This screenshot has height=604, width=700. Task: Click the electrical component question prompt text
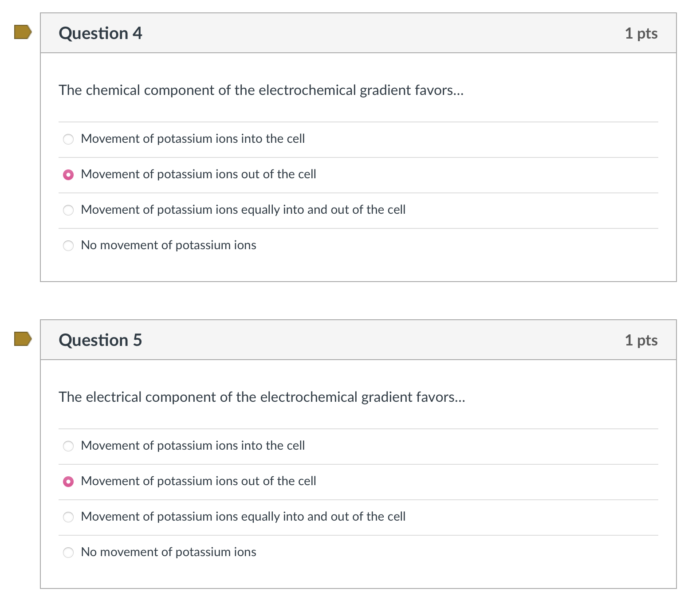(262, 397)
